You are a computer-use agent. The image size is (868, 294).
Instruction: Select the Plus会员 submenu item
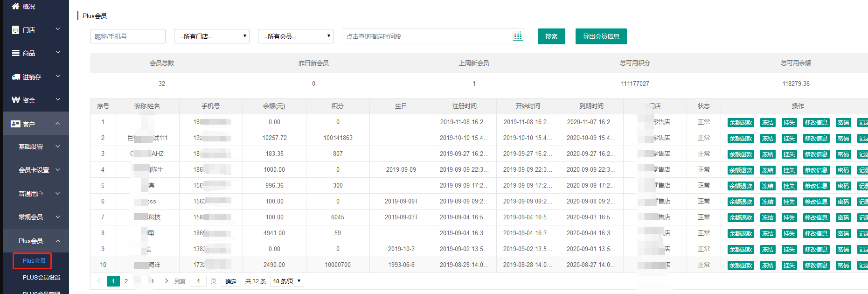[34, 260]
